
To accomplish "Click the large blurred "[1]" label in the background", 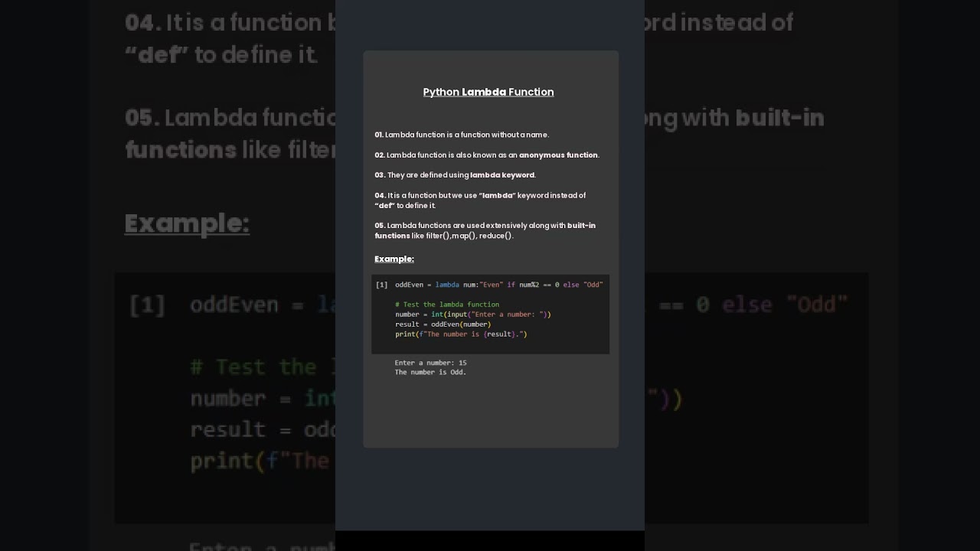I will point(147,305).
